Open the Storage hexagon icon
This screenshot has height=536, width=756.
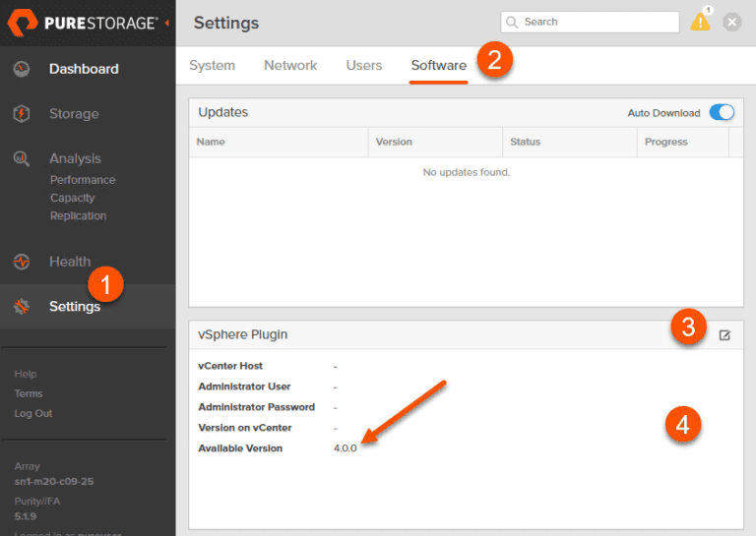pyautogui.click(x=22, y=114)
